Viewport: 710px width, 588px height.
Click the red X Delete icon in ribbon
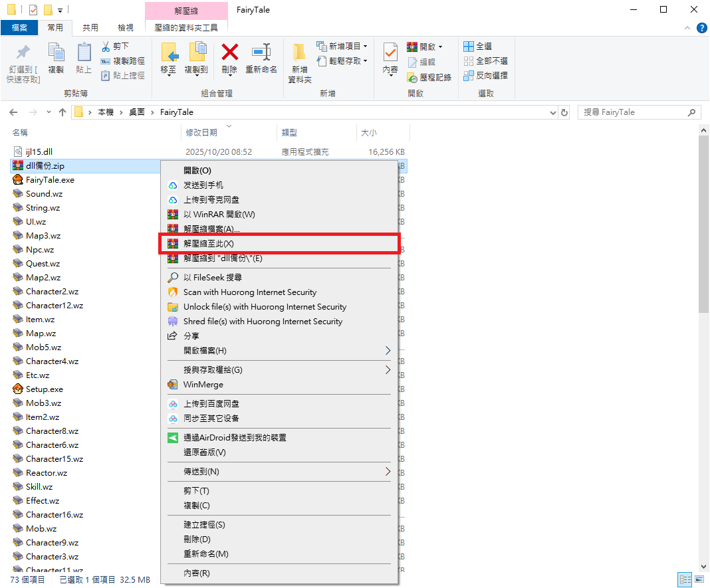coord(229,53)
